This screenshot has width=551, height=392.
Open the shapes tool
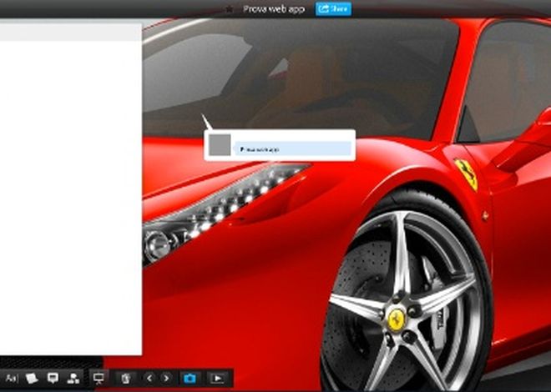(x=73, y=379)
